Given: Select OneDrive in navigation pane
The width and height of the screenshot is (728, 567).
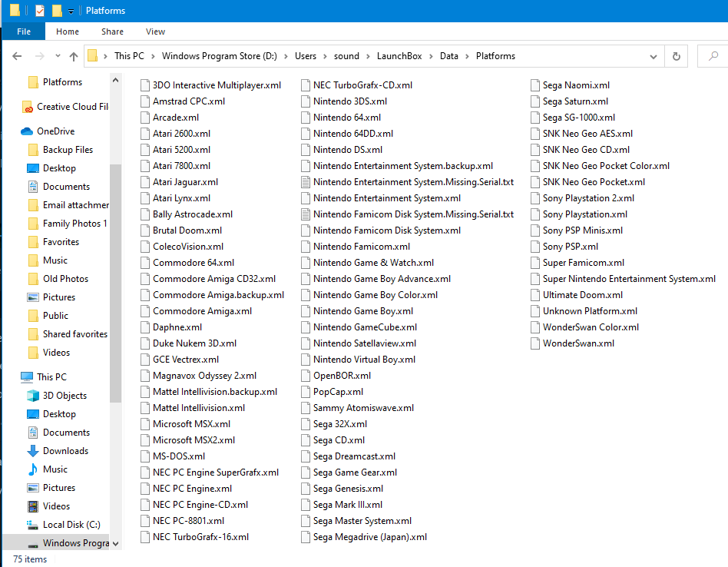Looking at the screenshot, I should pyautogui.click(x=48, y=131).
